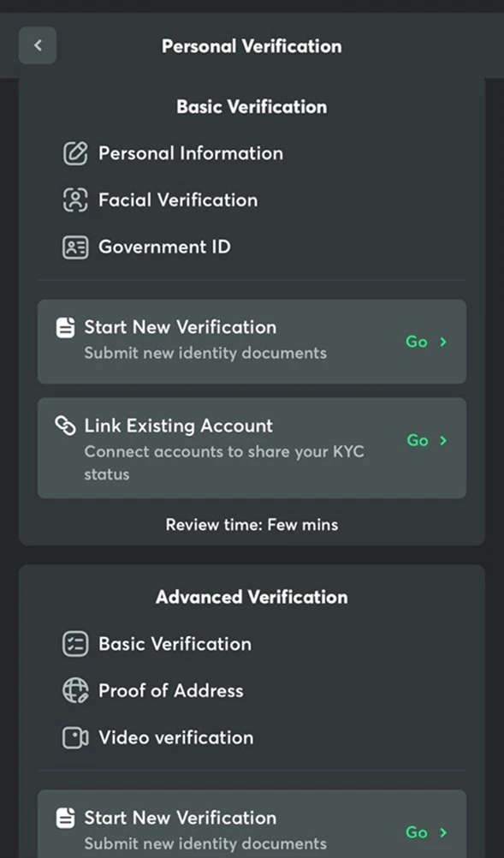Select the Video verification list entry
This screenshot has width=504, height=858.
175,737
